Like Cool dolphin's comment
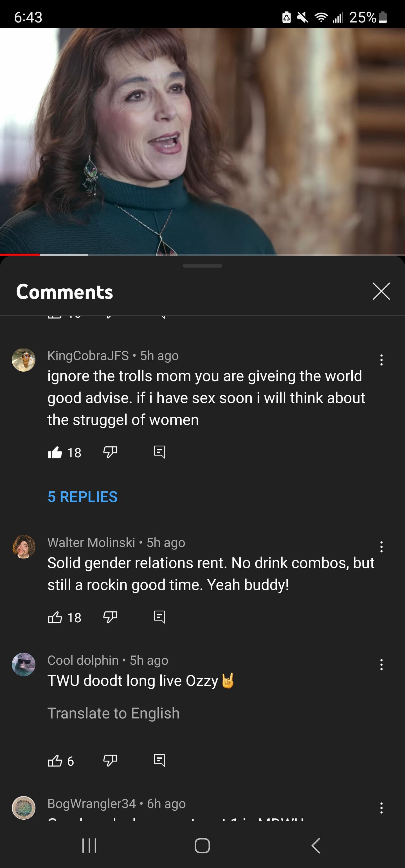 click(55, 761)
